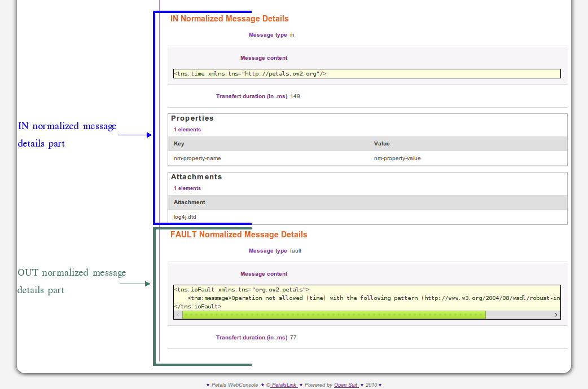Screen dimensions: 588x389
Task: Click the green horizontal scrollbar thumb
Action: [x=333, y=315]
